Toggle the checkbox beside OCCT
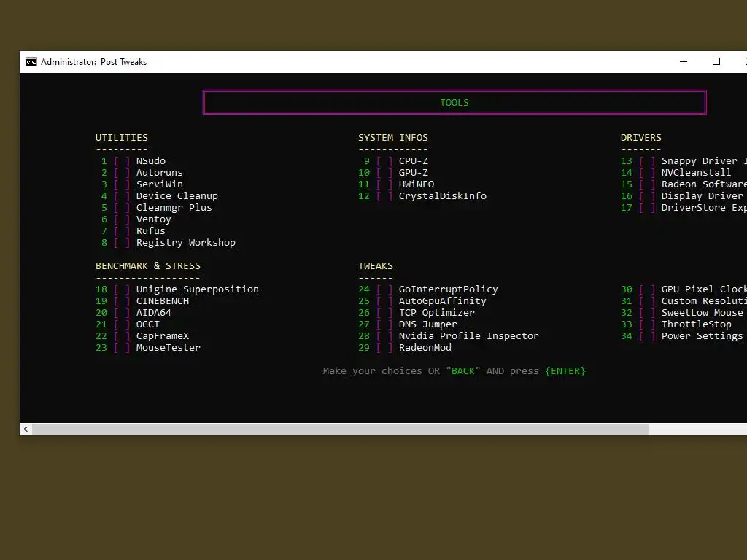 (122, 324)
